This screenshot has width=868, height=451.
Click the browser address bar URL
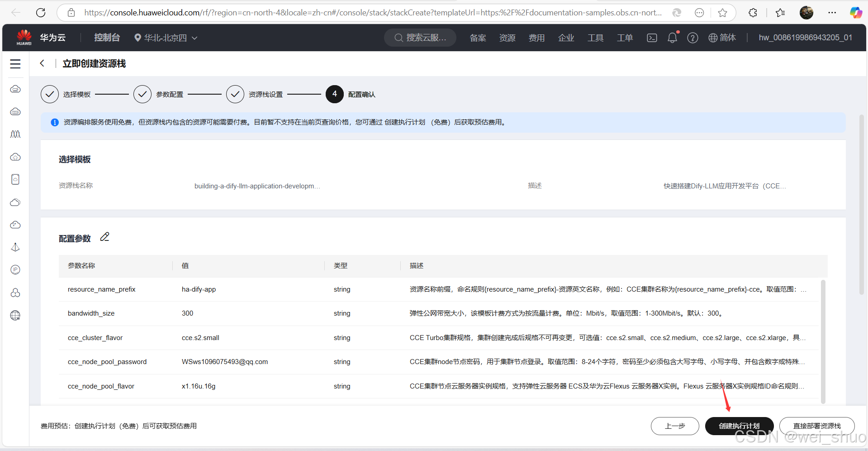pyautogui.click(x=373, y=13)
